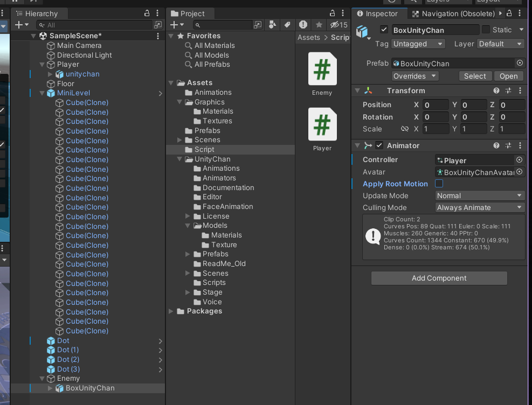Click the Controller field object picker circle

519,159
